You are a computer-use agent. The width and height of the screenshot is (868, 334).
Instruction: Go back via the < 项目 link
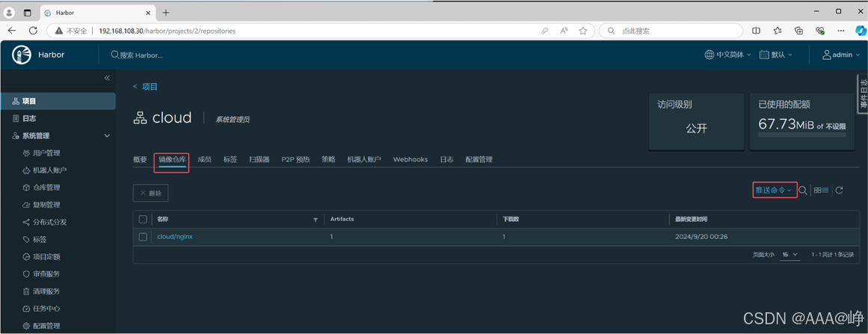(x=146, y=87)
